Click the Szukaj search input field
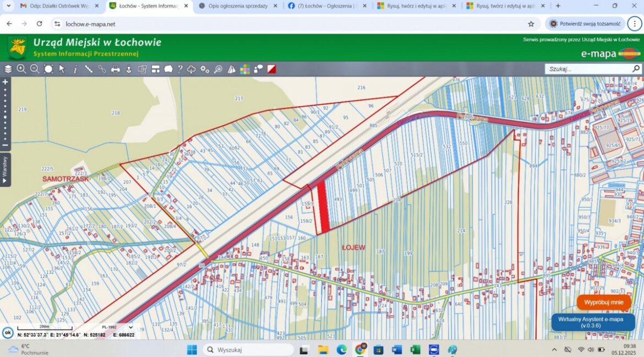 pos(588,69)
